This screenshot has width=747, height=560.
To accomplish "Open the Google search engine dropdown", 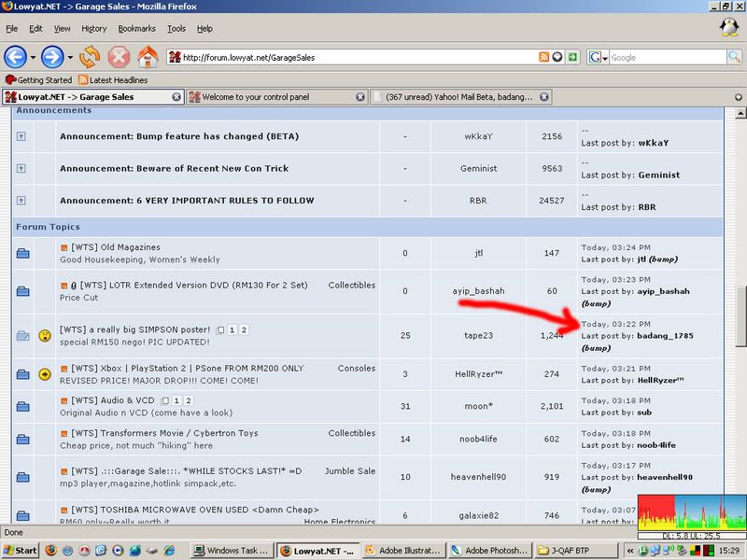I will (x=599, y=57).
